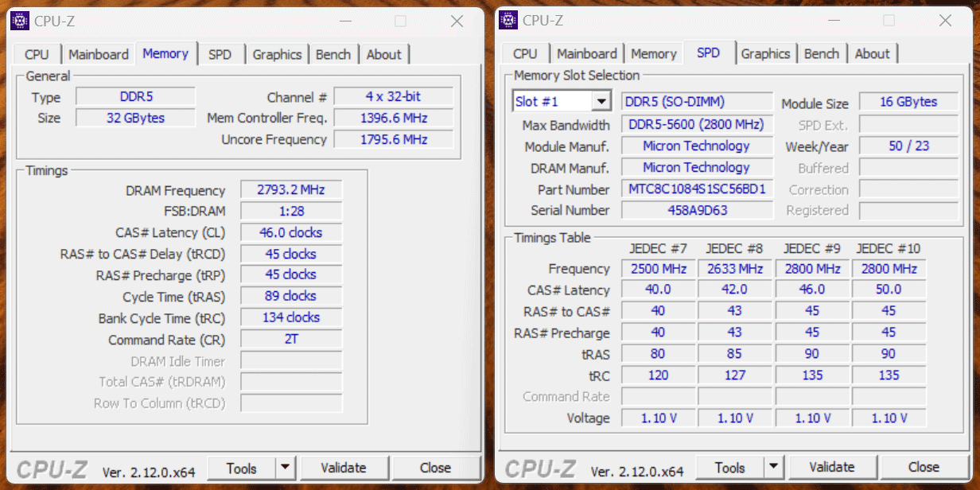Expand the Tools dropdown arrow in the left window
The image size is (980, 490).
tap(286, 468)
